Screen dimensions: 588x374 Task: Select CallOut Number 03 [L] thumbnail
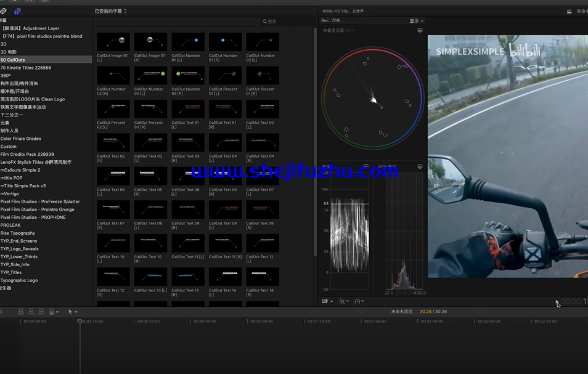[150, 75]
